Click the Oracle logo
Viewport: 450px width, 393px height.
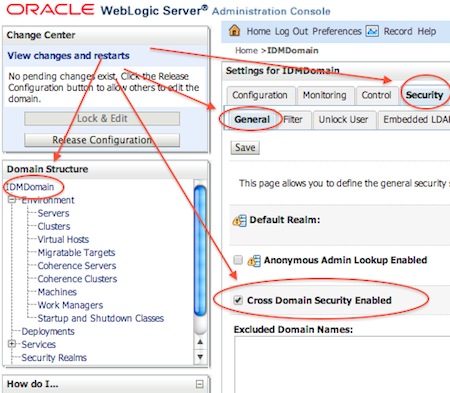click(51, 10)
